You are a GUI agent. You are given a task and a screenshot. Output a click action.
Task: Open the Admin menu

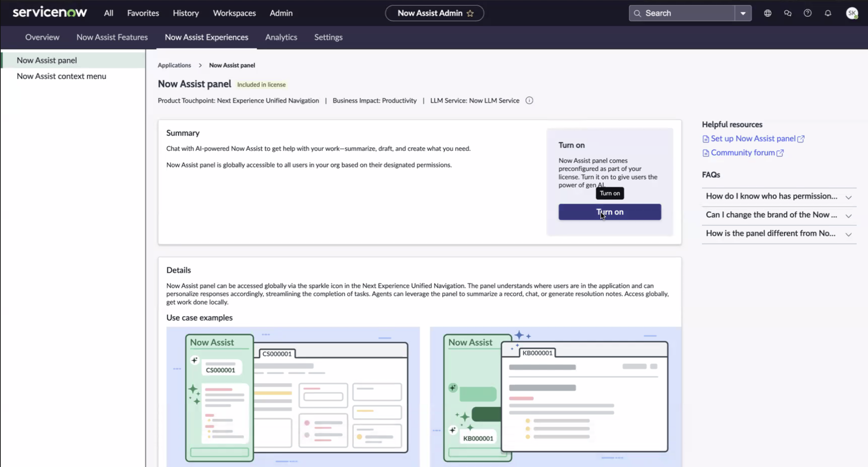click(281, 13)
